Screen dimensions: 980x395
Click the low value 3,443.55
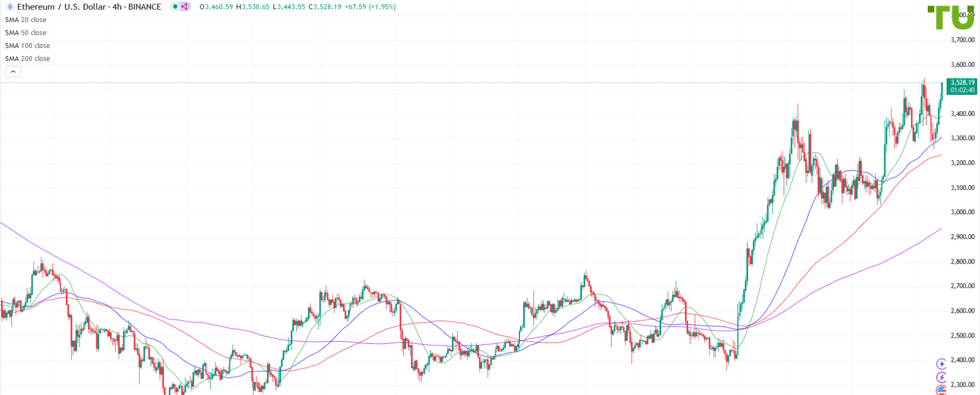pyautogui.click(x=291, y=7)
